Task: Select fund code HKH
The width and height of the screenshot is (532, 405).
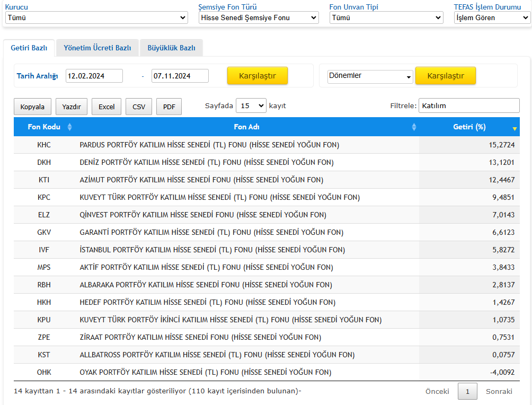Action: tap(44, 303)
